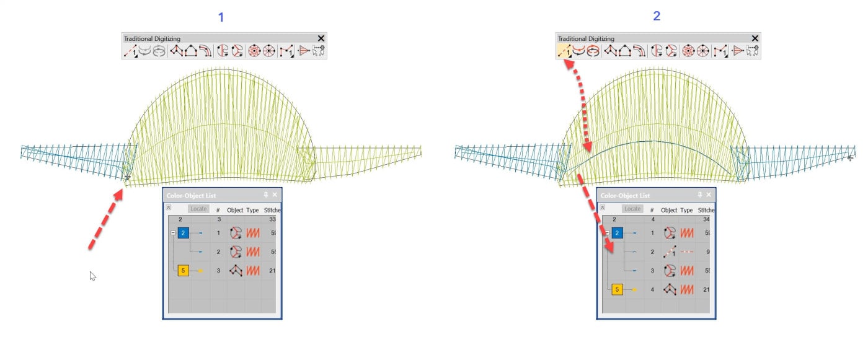Choose the curved Column tool in toolbar 2
The width and height of the screenshot is (868, 337).
pos(639,51)
